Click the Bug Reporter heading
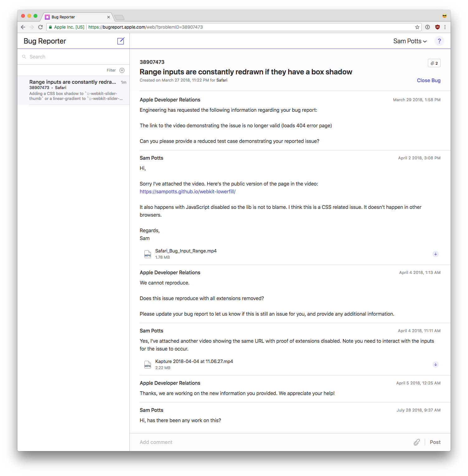468x476 pixels. tap(45, 41)
